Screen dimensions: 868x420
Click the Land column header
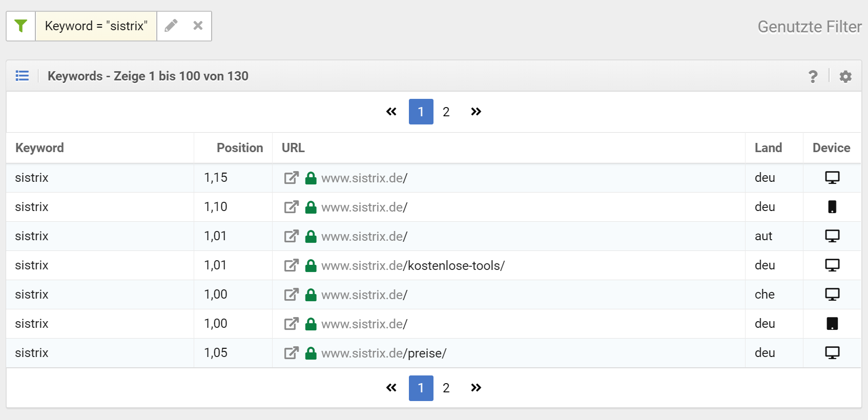768,148
